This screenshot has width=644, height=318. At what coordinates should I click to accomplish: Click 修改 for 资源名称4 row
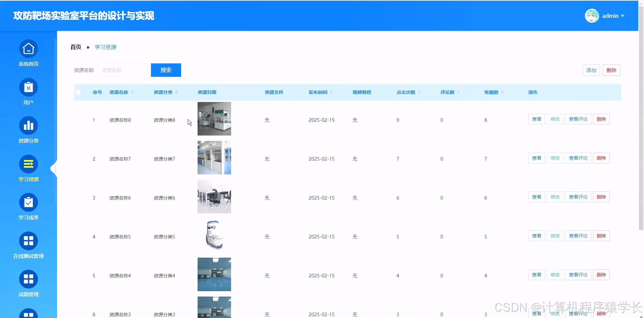(x=555, y=275)
